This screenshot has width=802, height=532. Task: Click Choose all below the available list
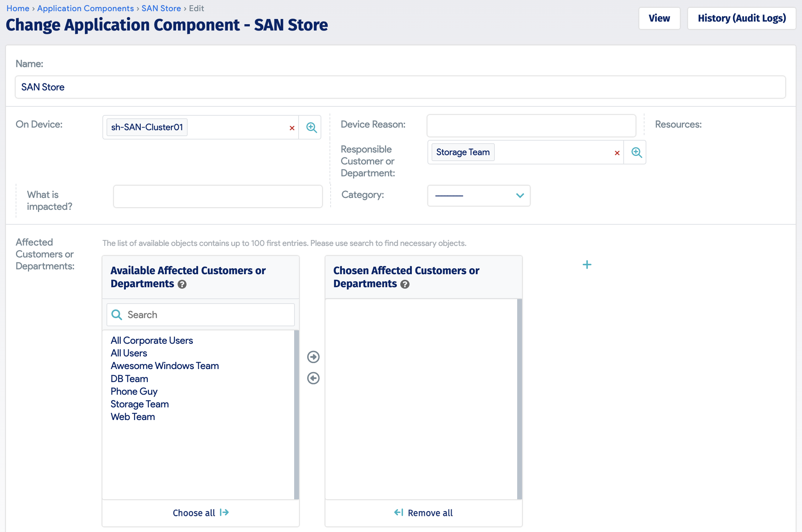point(200,513)
